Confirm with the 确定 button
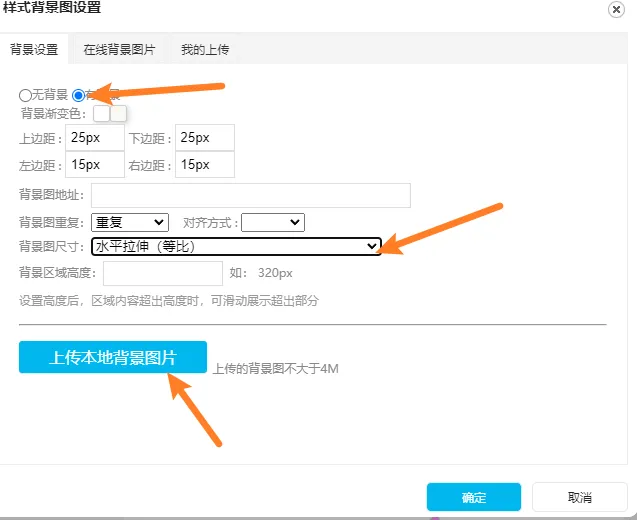 (x=474, y=497)
